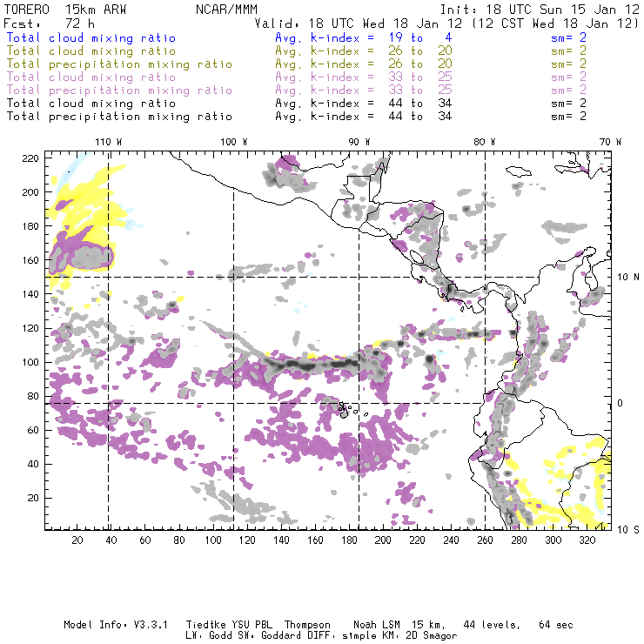Viewport: 644px width, 644px height.
Task: Click y-axis tick label 220
Action: pyautogui.click(x=30, y=158)
